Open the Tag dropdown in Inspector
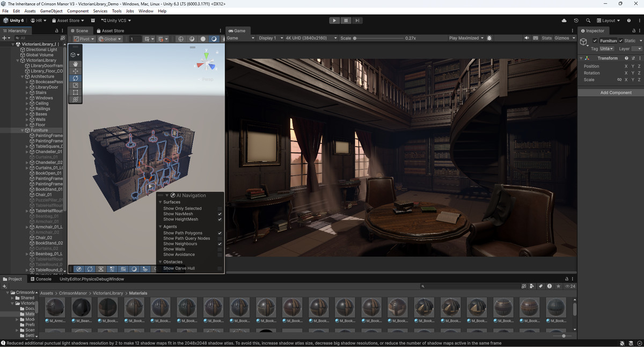644x347 pixels. coord(606,49)
